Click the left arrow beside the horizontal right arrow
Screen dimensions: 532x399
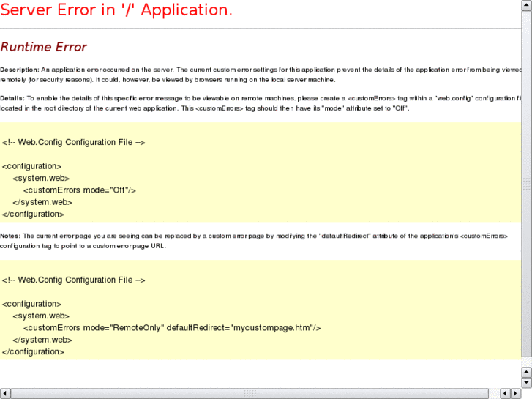point(505,393)
